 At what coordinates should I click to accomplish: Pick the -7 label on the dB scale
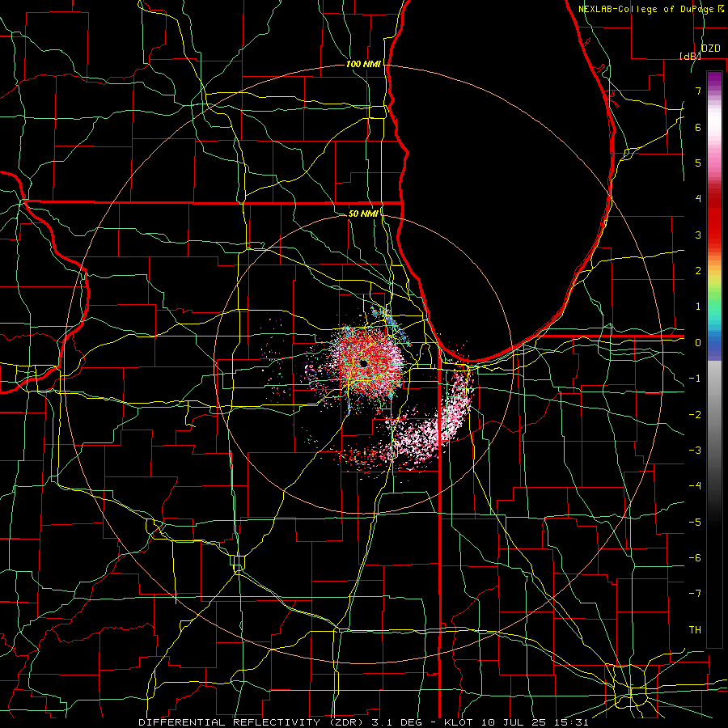click(x=695, y=594)
